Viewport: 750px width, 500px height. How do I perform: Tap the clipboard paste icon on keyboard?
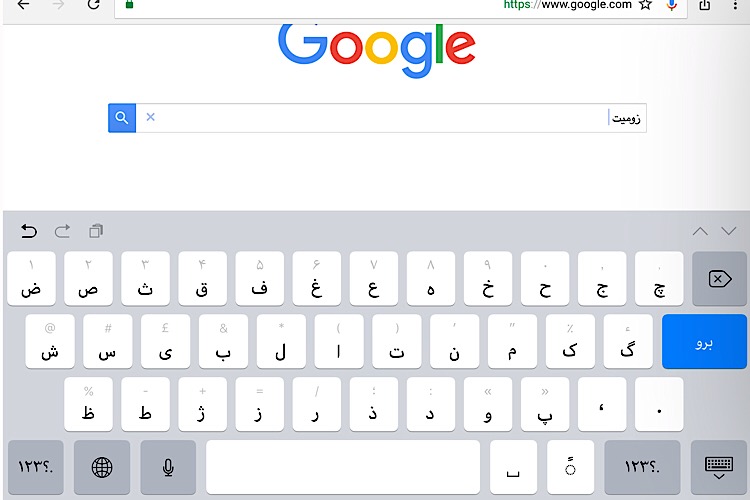[x=96, y=231]
